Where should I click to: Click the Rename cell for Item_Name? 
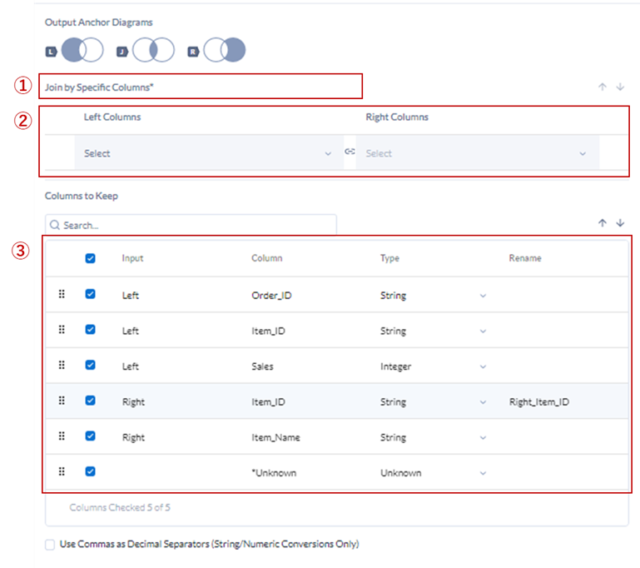565,437
